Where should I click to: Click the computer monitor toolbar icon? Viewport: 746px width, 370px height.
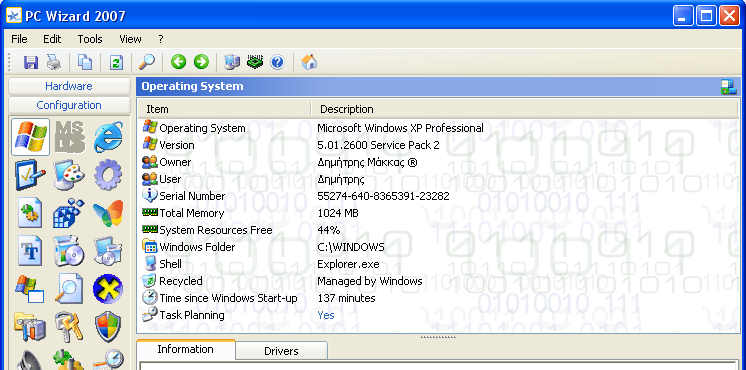[232, 62]
